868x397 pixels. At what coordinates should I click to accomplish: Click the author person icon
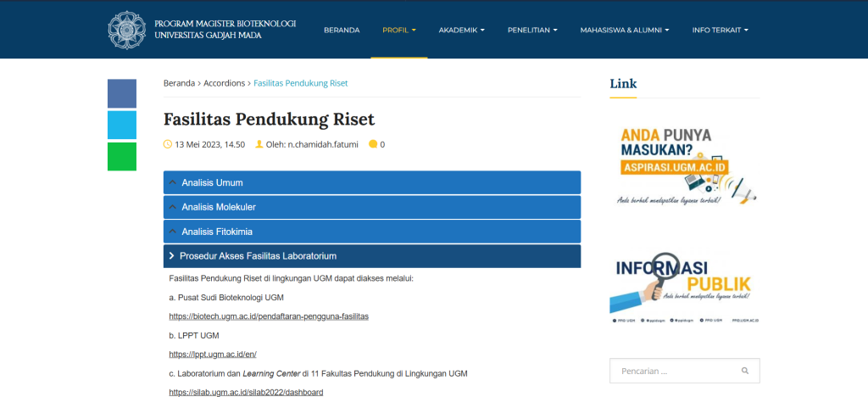pyautogui.click(x=259, y=144)
